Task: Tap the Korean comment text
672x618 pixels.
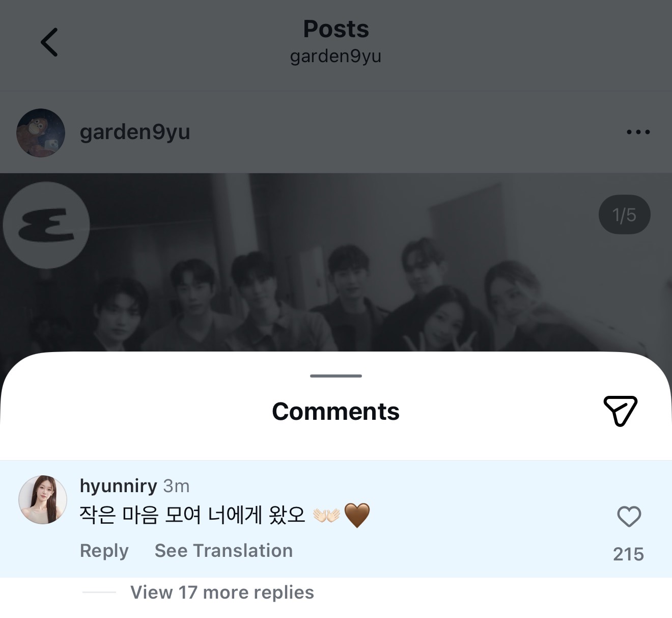Action: coord(192,515)
